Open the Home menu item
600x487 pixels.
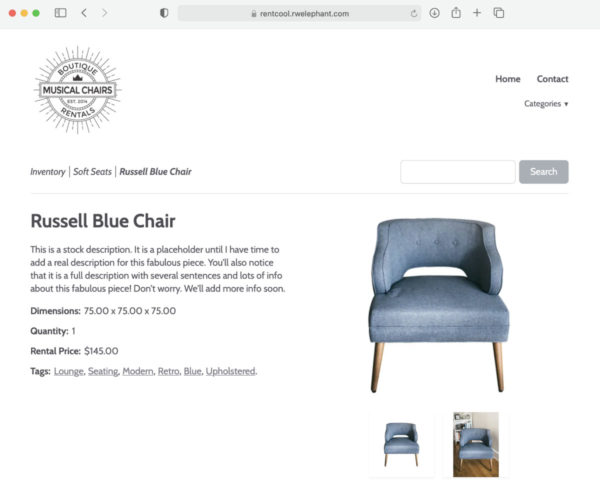tap(508, 79)
